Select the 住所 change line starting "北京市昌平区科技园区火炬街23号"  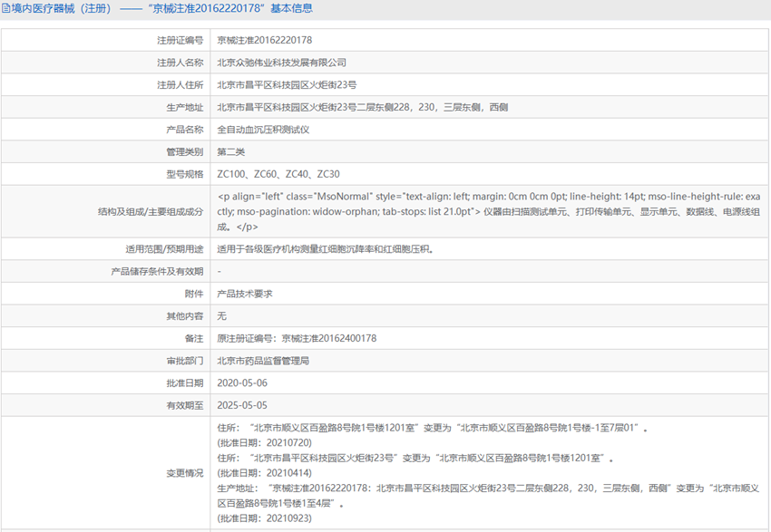pos(416,459)
